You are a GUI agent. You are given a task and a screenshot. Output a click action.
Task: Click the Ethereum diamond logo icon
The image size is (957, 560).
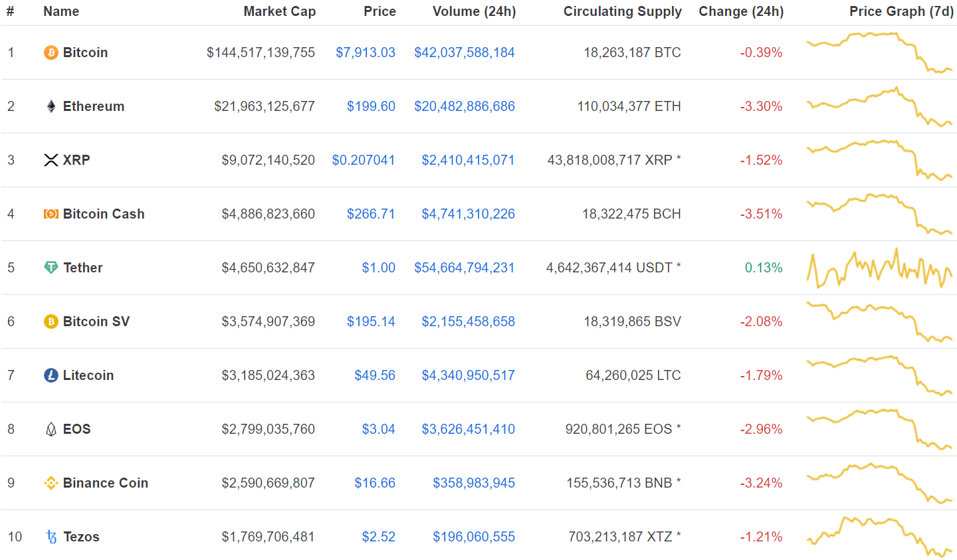click(x=51, y=106)
